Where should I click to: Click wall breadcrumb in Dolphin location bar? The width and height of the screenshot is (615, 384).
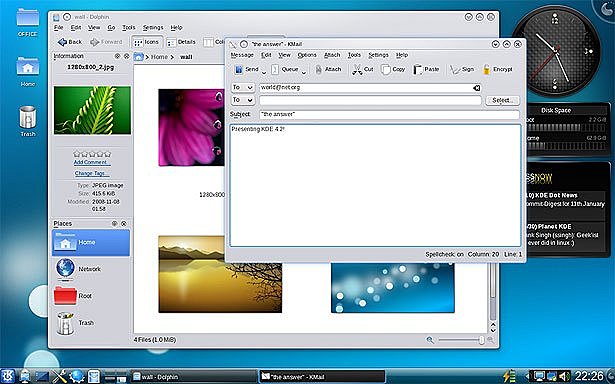coord(186,57)
